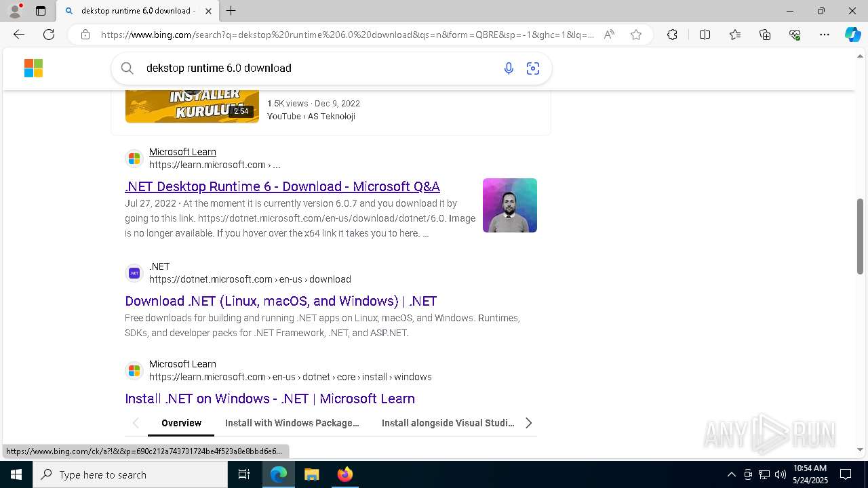Viewport: 868px width, 488px height.
Task: Open a new browser tab
Action: click(x=231, y=11)
